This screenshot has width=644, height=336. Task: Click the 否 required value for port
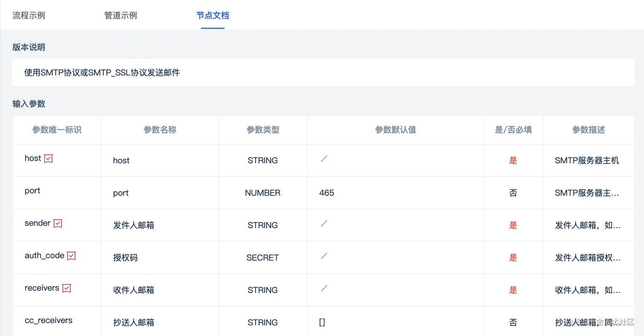click(x=513, y=193)
